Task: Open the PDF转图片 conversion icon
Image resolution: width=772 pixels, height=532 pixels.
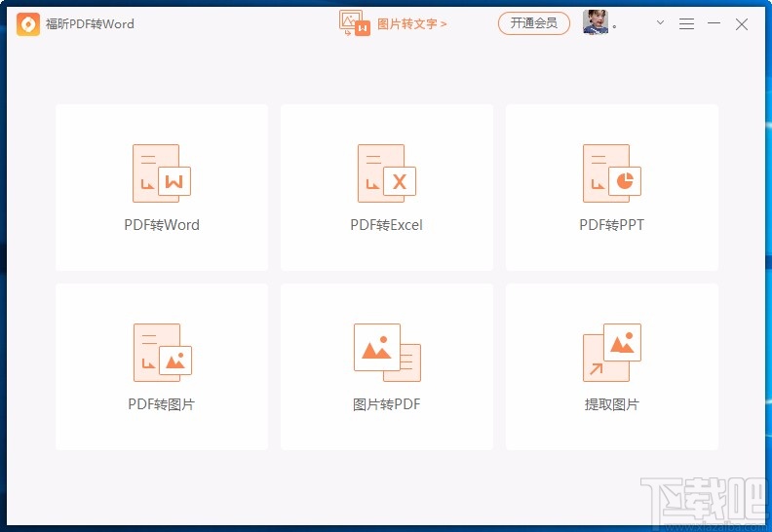Action: click(x=162, y=353)
